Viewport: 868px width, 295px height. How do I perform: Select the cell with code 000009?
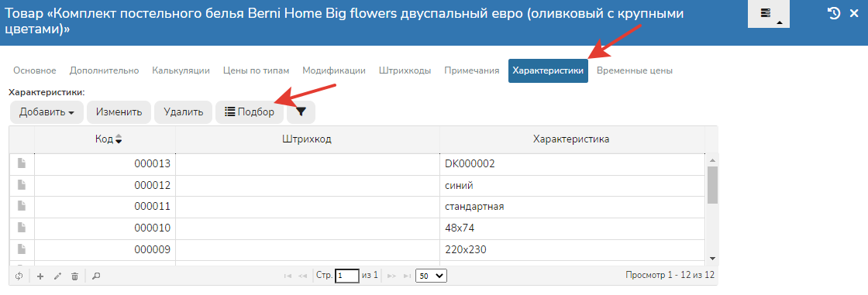tap(105, 249)
